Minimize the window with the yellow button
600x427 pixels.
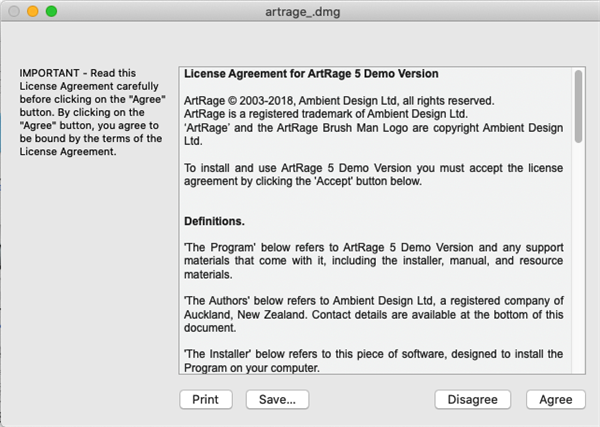coord(33,11)
